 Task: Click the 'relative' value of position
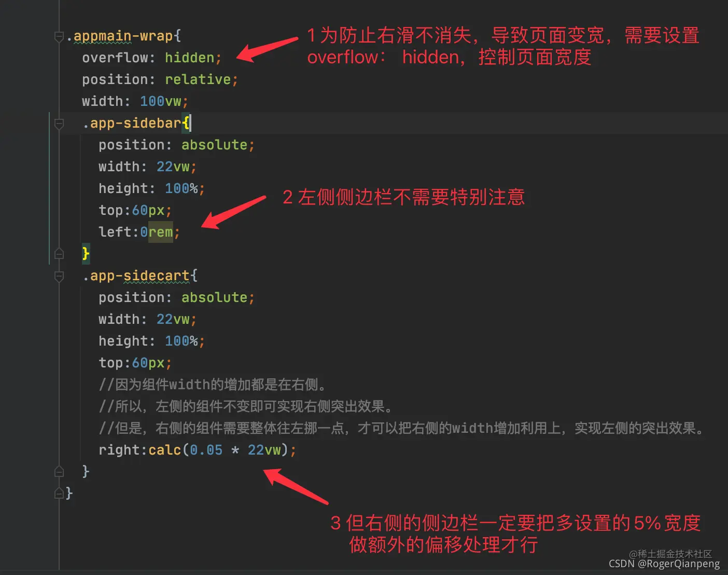tap(198, 79)
